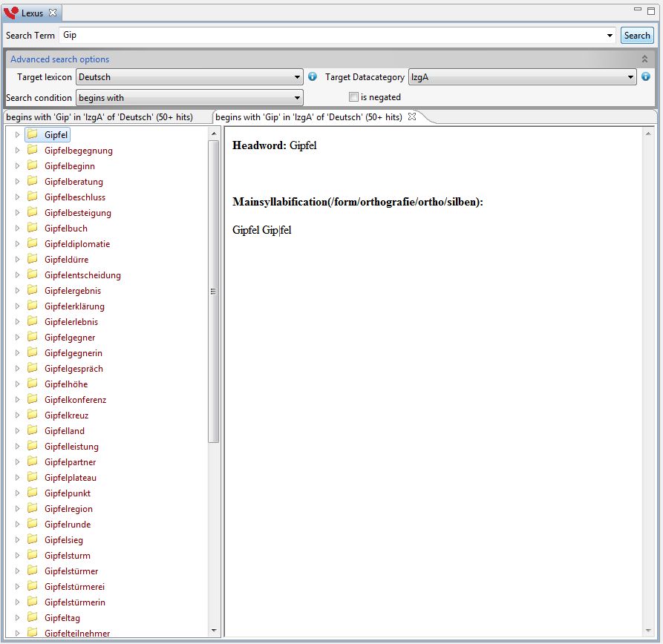This screenshot has height=644, width=663.
Task: Click the Search button
Action: 637,35
